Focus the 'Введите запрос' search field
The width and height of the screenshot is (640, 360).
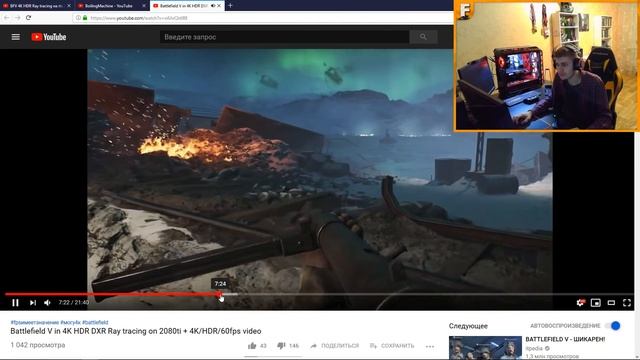click(284, 37)
